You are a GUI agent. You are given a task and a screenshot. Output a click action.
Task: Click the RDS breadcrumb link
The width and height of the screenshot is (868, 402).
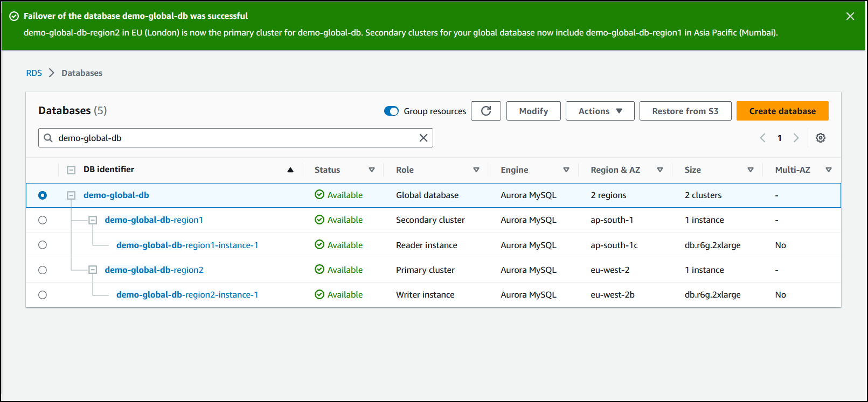pyautogui.click(x=34, y=73)
